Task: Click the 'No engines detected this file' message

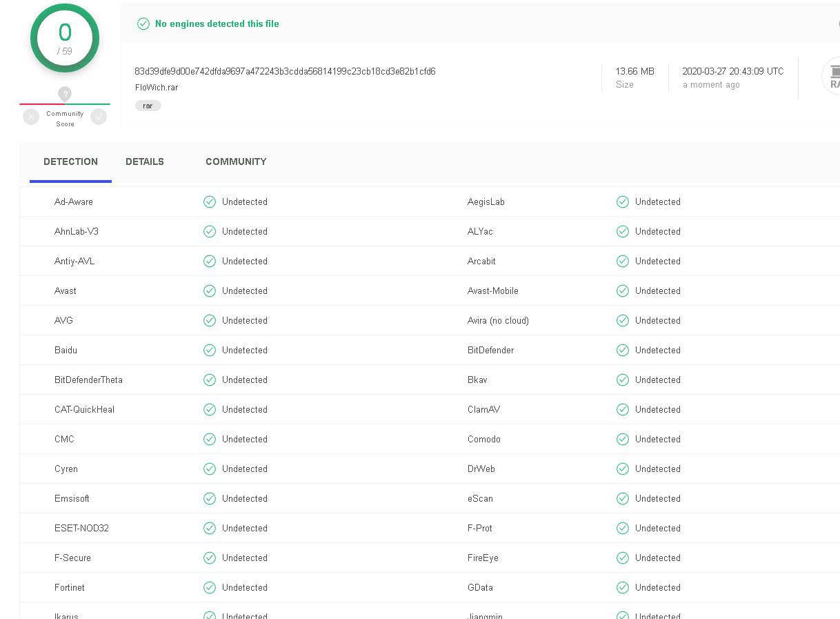Action: click(x=217, y=23)
